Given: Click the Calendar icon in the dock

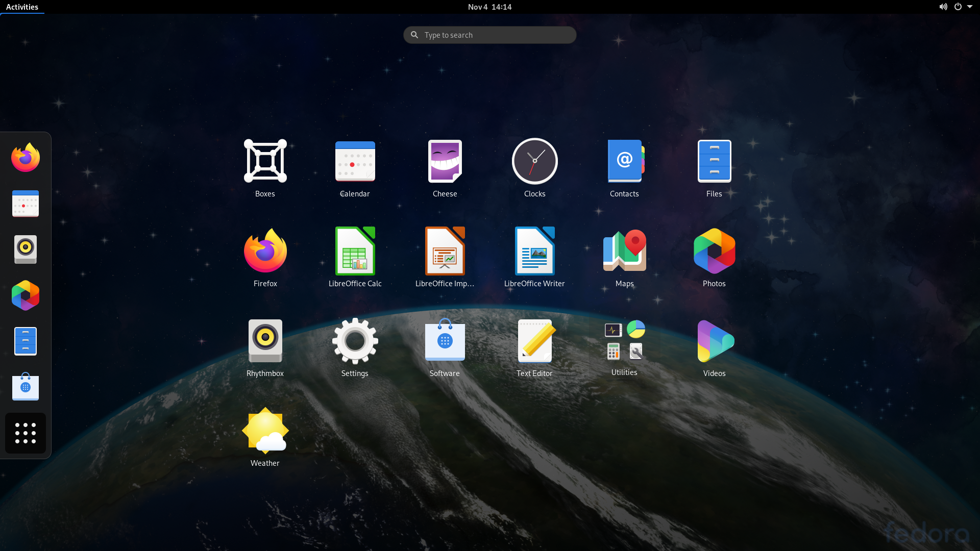Looking at the screenshot, I should point(26,204).
